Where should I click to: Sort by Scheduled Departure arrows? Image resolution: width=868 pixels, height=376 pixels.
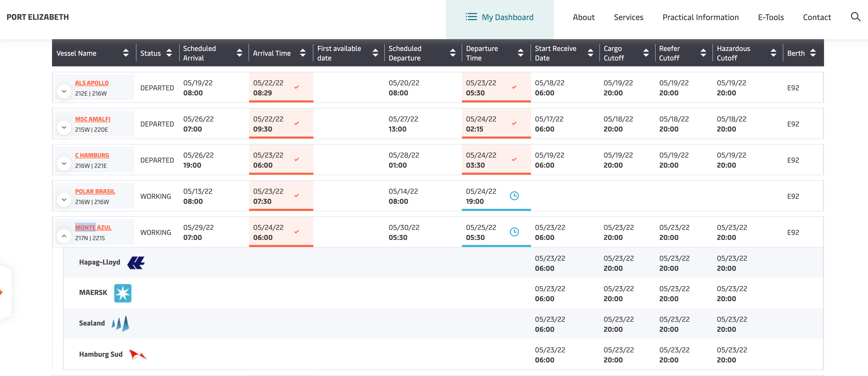click(453, 53)
